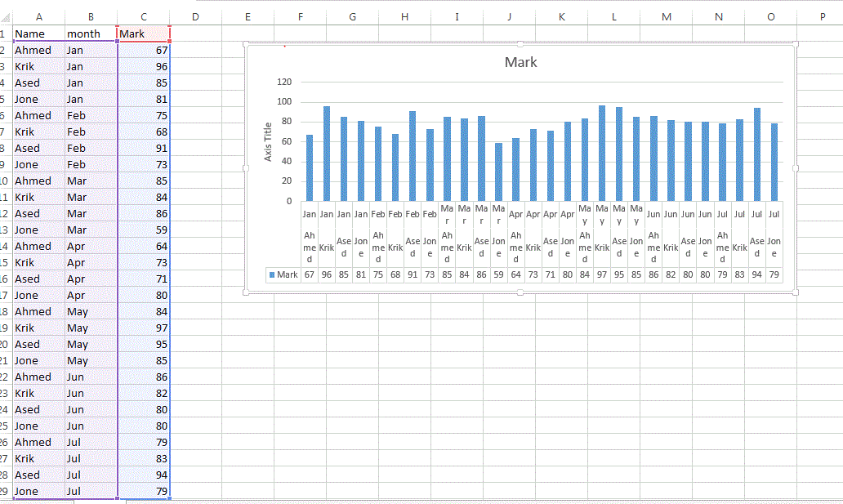Click data table value 94 in chart
The image size is (843, 504).
(756, 274)
